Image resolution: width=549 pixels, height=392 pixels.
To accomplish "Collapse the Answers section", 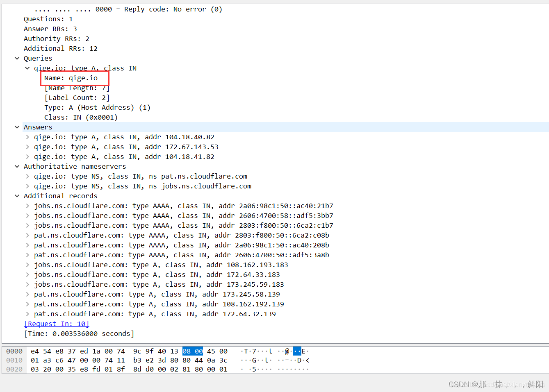I will (17, 127).
